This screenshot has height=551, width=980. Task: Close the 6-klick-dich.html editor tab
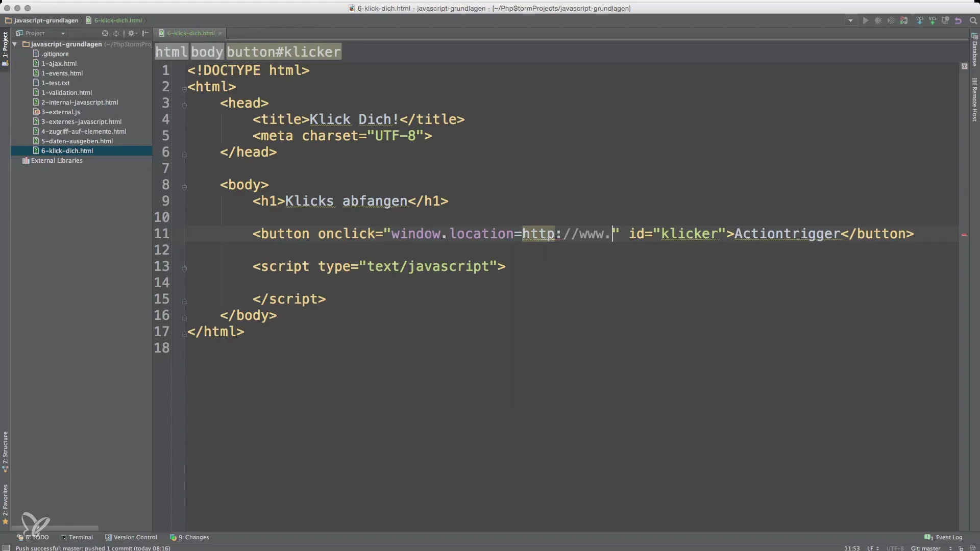(220, 33)
